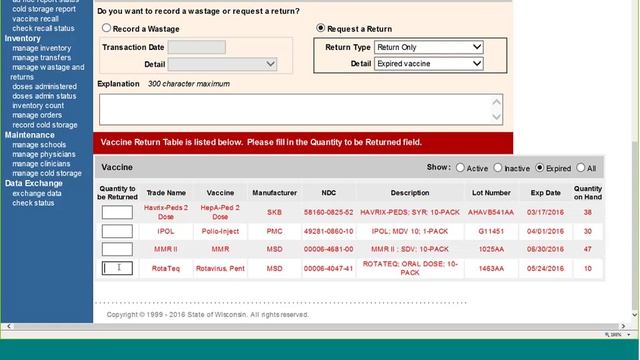This screenshot has height=360, width=640.
Task: Open exchange data link
Action: (36, 193)
